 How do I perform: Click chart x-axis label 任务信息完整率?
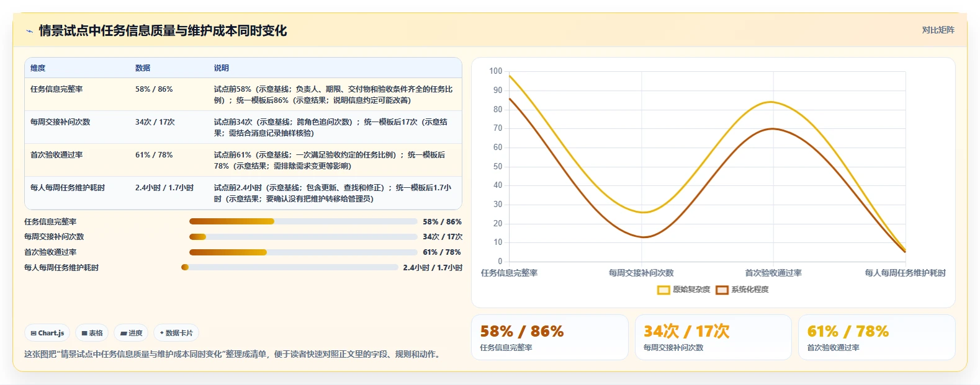510,273
